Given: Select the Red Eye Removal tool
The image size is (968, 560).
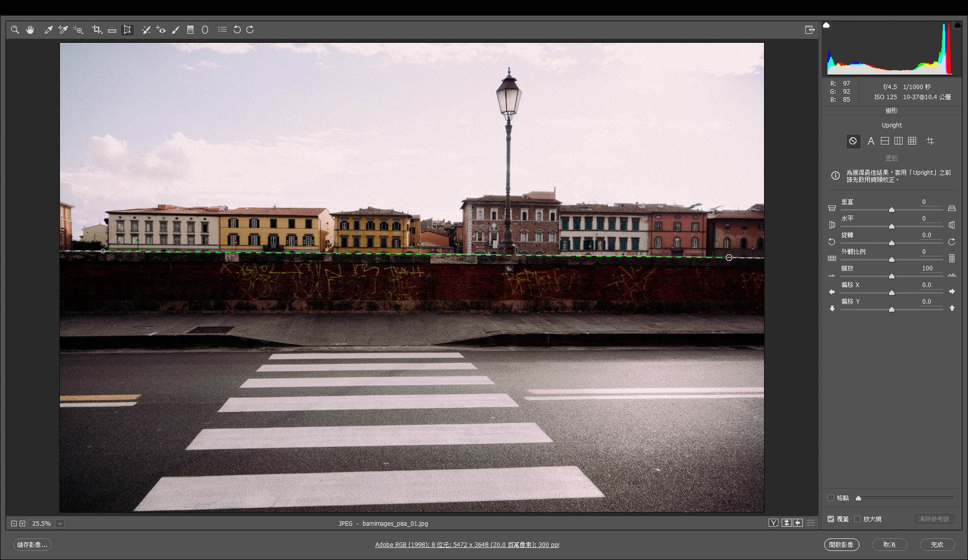Looking at the screenshot, I should coord(161,30).
